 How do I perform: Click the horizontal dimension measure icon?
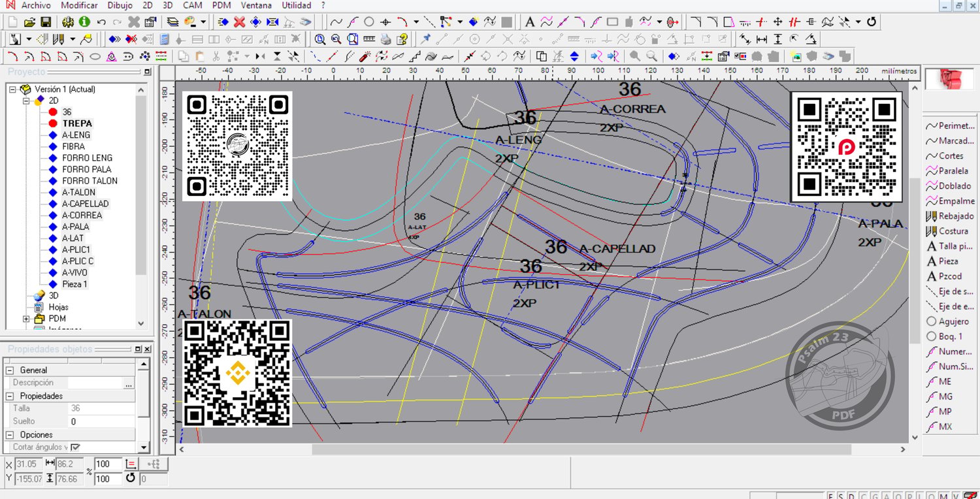(762, 39)
